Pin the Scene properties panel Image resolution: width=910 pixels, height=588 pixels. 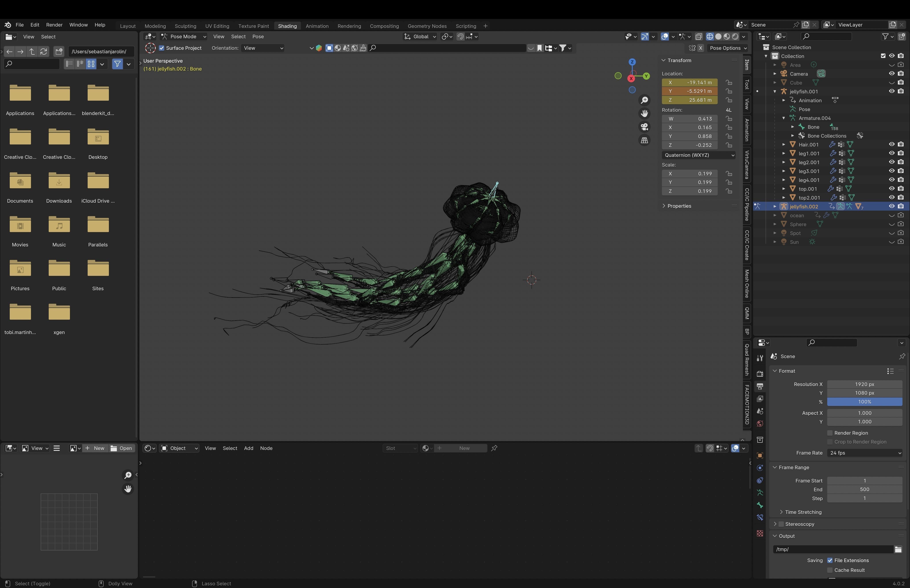[x=902, y=356]
